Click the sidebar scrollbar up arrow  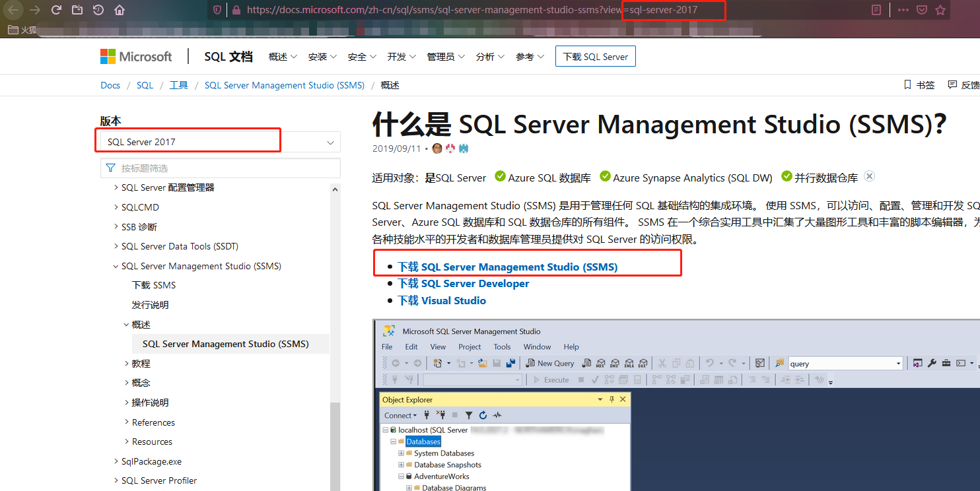335,189
